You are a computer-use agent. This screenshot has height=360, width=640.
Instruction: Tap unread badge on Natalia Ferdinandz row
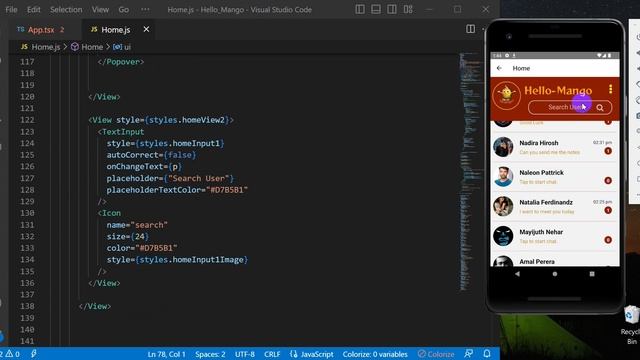pyautogui.click(x=608, y=210)
